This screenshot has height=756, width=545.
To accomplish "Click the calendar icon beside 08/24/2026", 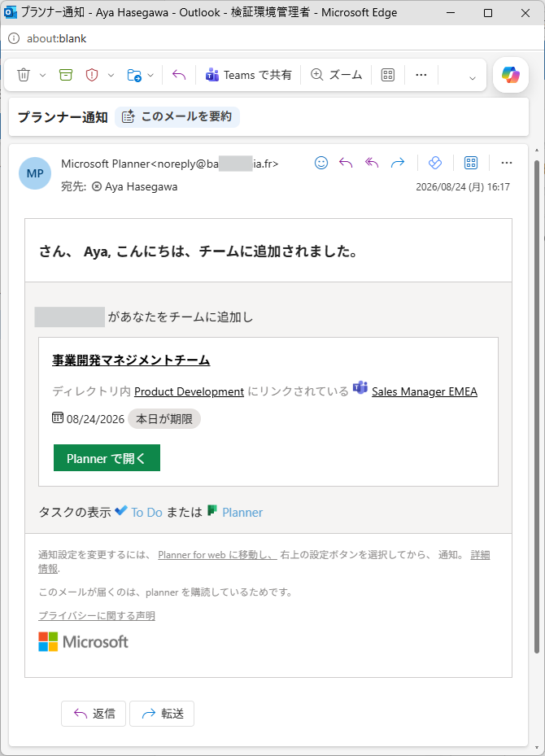I will [x=57, y=417].
